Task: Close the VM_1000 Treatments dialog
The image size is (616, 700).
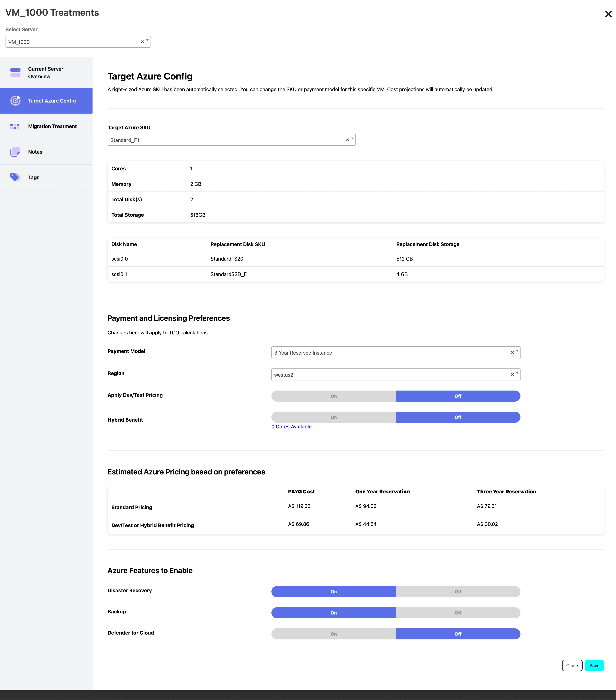Action: pyautogui.click(x=608, y=14)
